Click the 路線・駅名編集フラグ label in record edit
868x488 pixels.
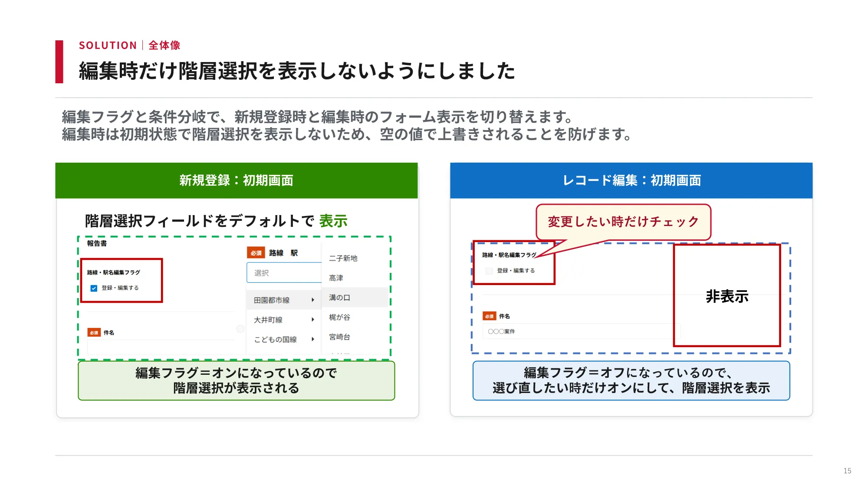tap(509, 255)
